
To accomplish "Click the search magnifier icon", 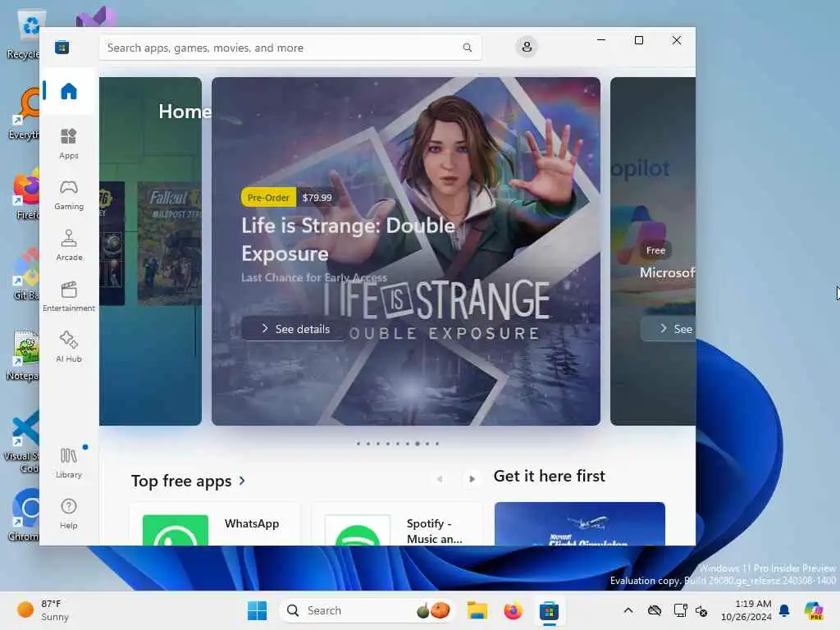I will coord(467,48).
